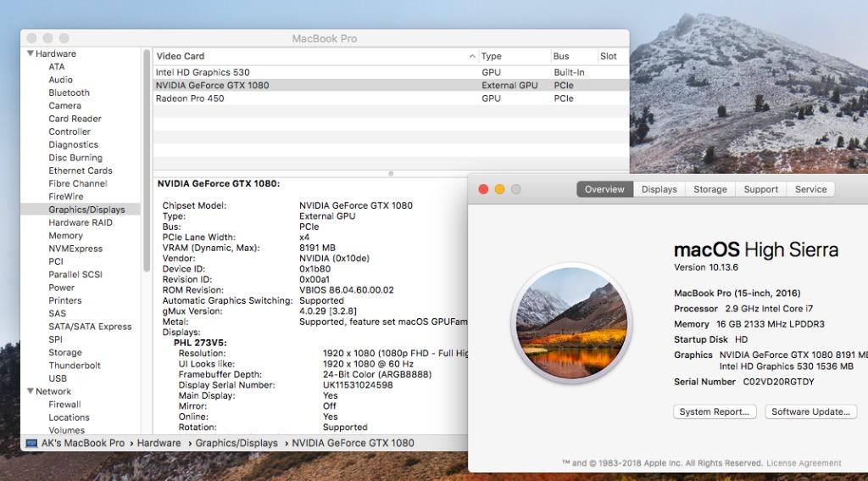Click the VBIOS 86.04.60.00.02 value
This screenshot has width=868, height=481.
[347, 290]
